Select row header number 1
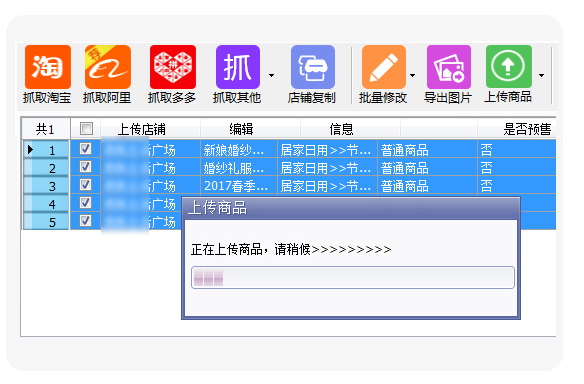This screenshot has height=384, width=584. (46, 149)
